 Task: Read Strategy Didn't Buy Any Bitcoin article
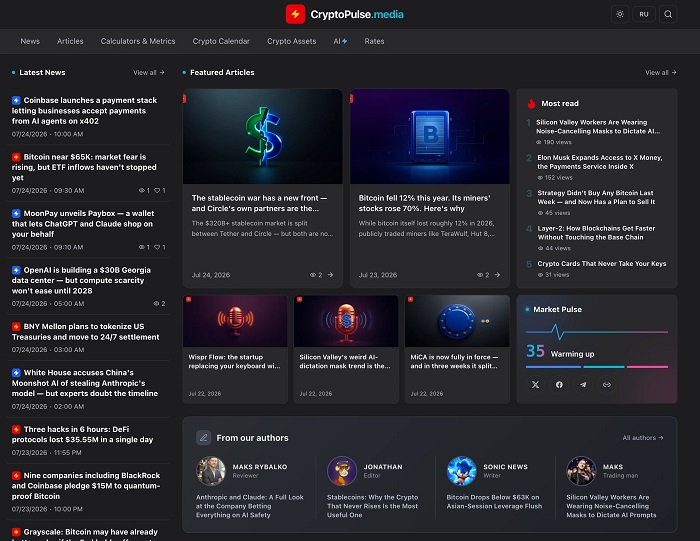tap(596, 197)
